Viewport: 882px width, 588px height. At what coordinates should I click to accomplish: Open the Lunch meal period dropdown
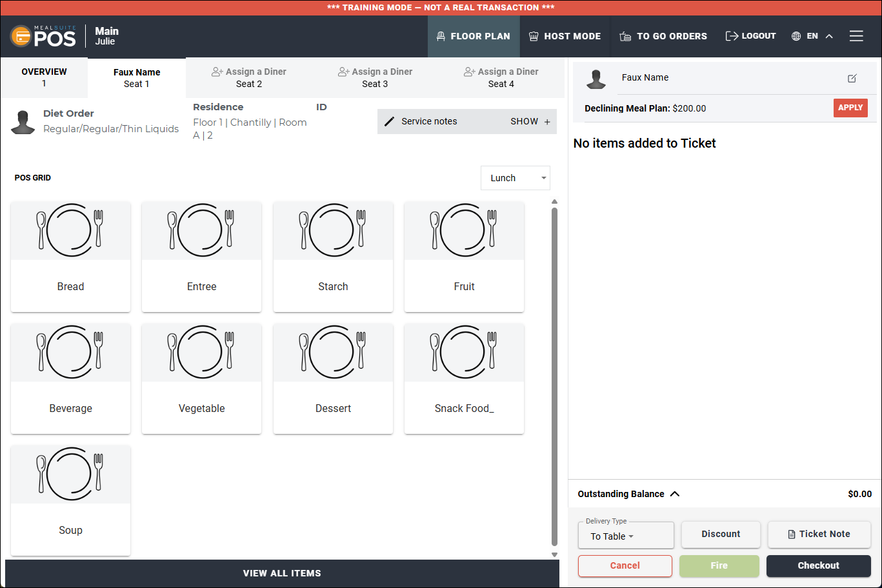click(x=516, y=178)
